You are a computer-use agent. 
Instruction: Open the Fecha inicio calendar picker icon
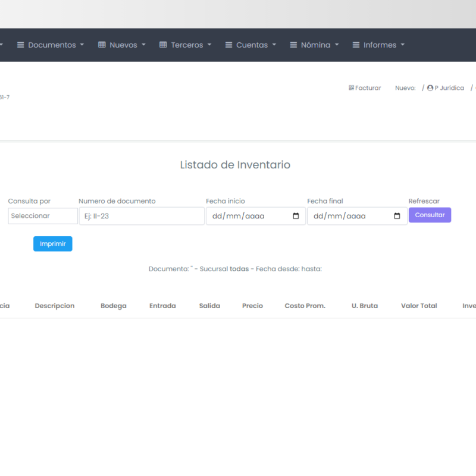point(296,216)
